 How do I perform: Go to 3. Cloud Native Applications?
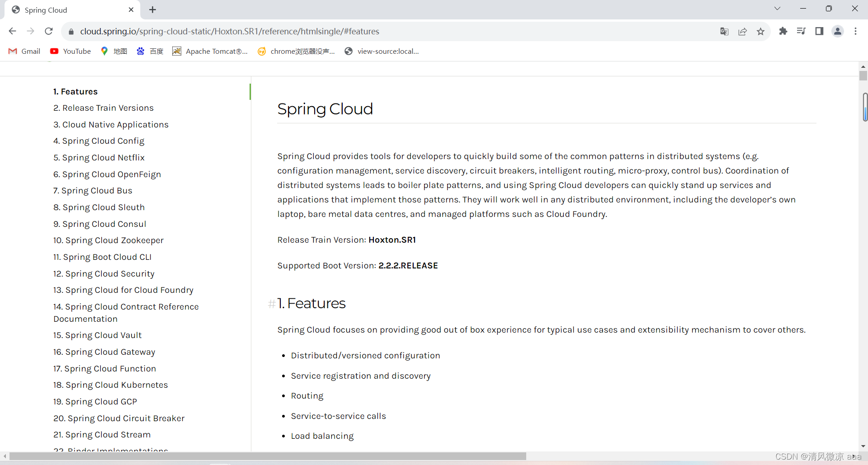coord(111,125)
